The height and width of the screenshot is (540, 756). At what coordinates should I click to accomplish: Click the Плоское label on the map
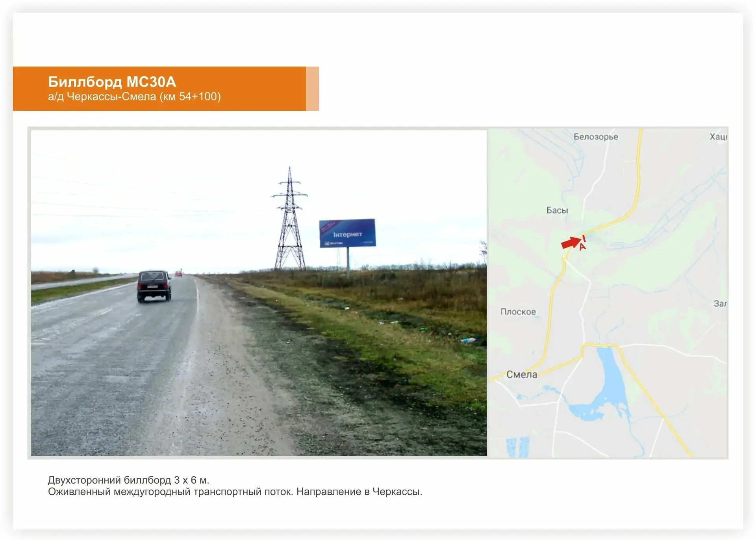(x=518, y=312)
